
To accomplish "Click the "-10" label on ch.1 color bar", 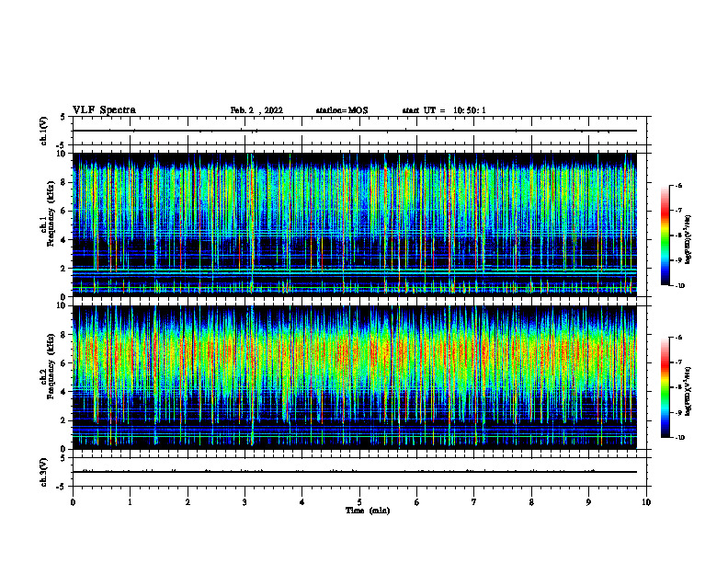I will click(x=679, y=286).
